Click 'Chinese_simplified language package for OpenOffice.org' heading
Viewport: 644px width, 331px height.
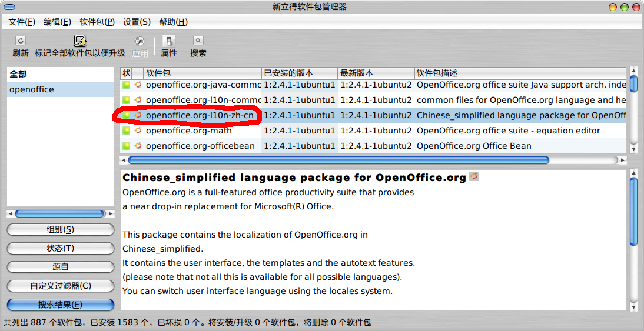pyautogui.click(x=294, y=178)
